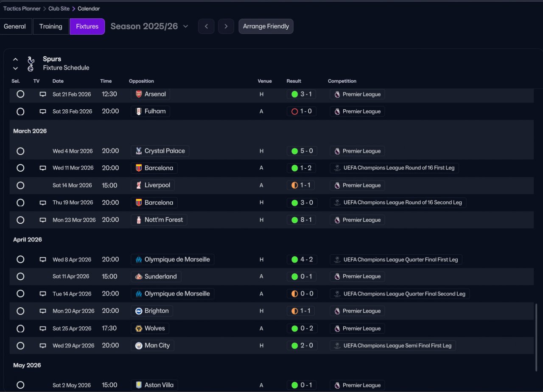Click Marseille badge in the 8 Apr row
This screenshot has height=392, width=543.
(139, 259)
